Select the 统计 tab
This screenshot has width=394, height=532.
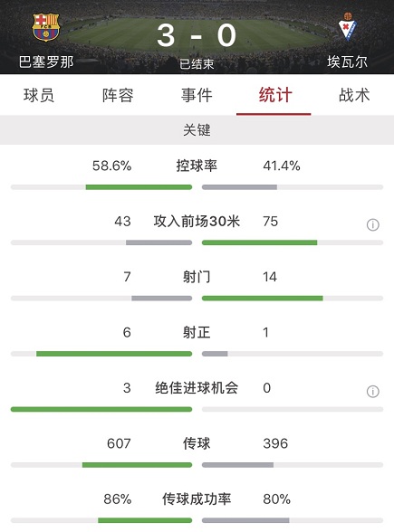275,95
